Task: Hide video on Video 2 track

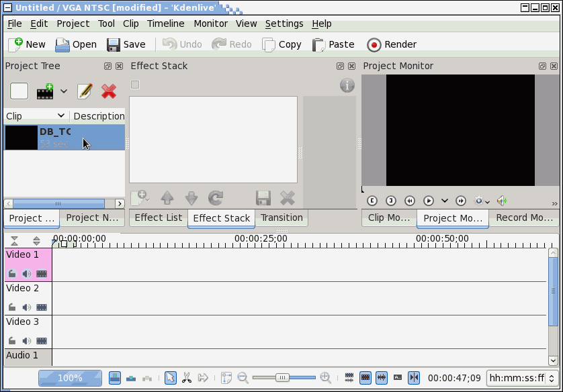Action: click(x=42, y=307)
